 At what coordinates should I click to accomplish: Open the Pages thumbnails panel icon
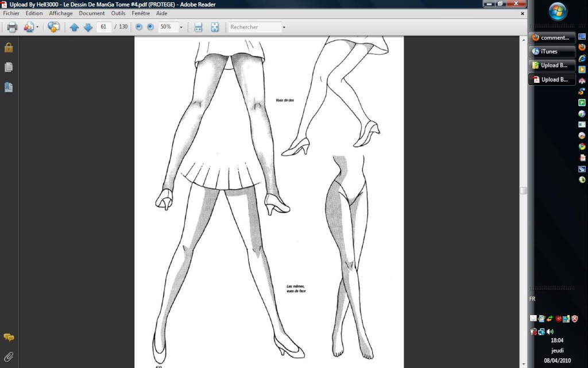pos(9,67)
